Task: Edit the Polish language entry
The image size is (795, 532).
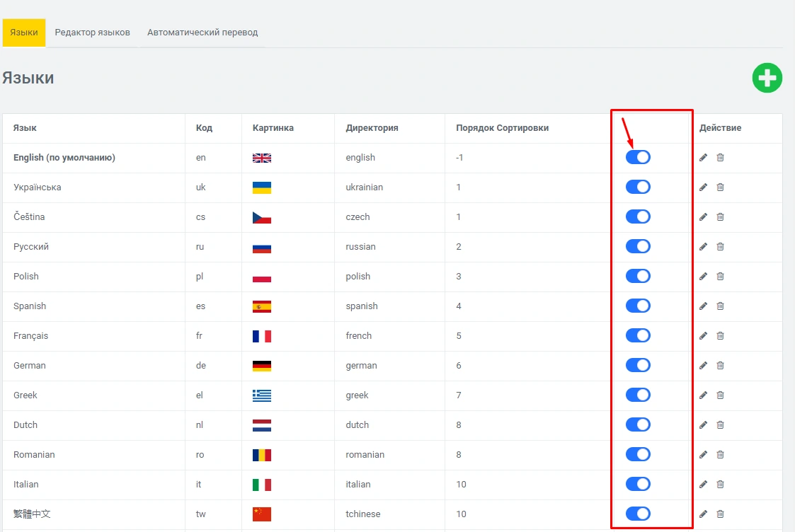Action: (x=703, y=277)
